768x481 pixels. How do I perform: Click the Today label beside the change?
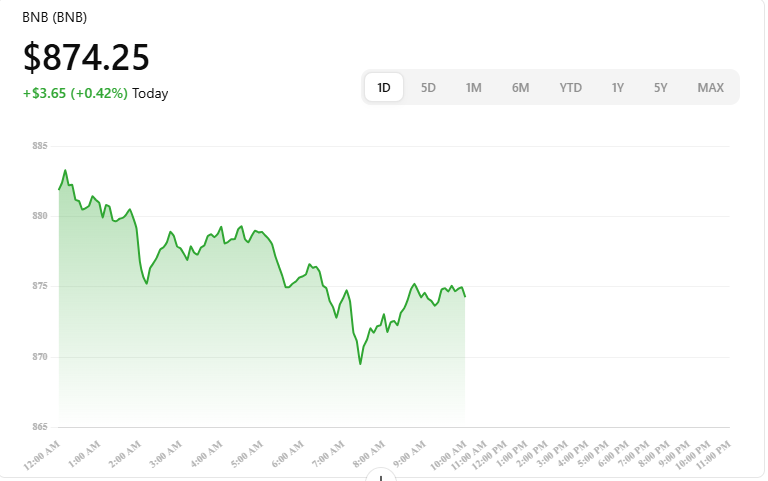150,94
